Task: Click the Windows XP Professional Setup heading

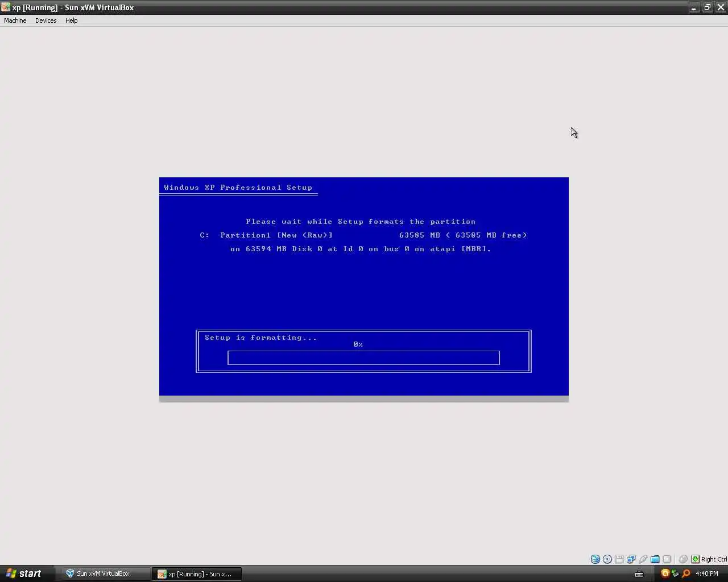Action: 238,188
